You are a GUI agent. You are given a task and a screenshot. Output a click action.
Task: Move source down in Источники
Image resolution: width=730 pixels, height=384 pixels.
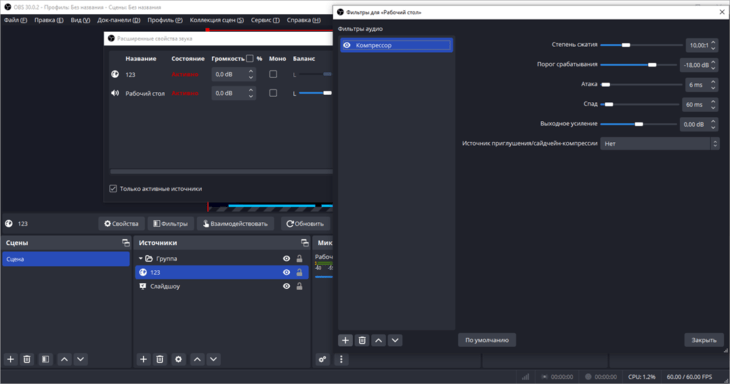point(213,359)
